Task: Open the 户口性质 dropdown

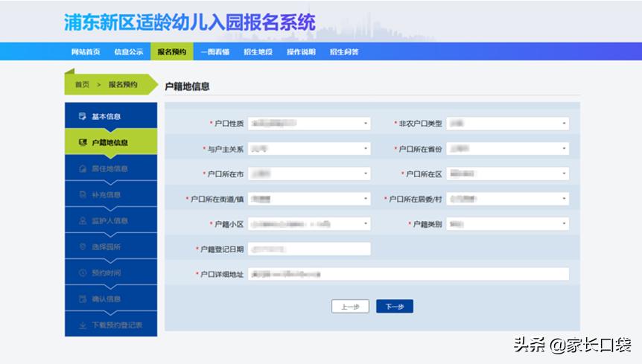Action: pyautogui.click(x=309, y=124)
